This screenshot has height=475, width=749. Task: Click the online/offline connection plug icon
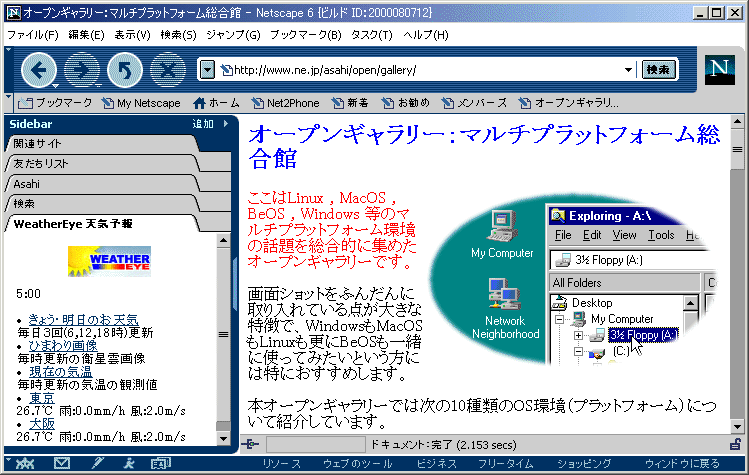(250, 444)
